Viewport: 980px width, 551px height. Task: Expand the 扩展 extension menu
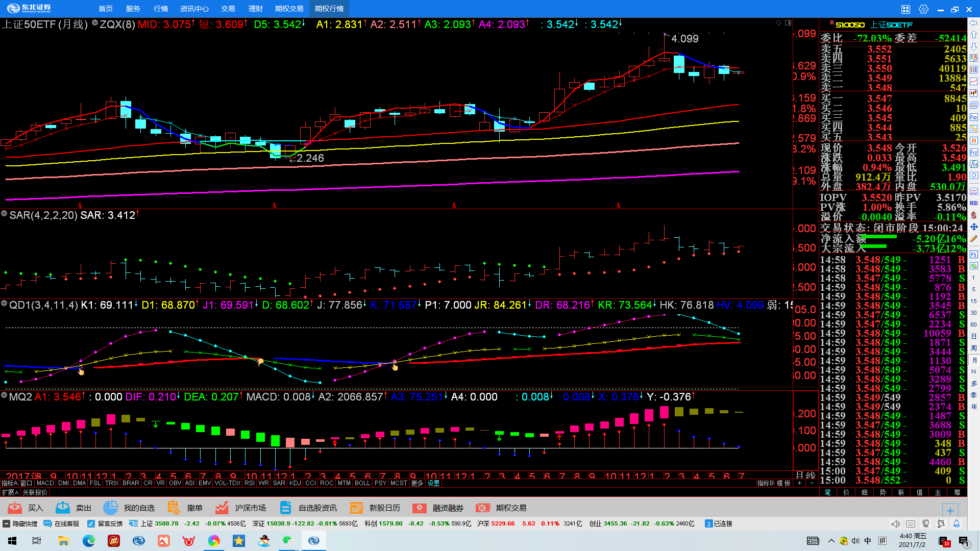click(10, 492)
